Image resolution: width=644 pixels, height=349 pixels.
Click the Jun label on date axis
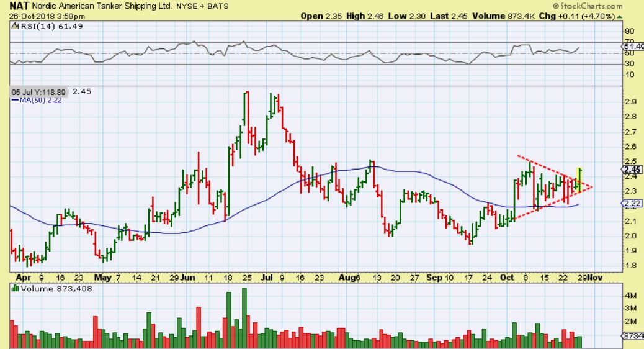(x=187, y=278)
